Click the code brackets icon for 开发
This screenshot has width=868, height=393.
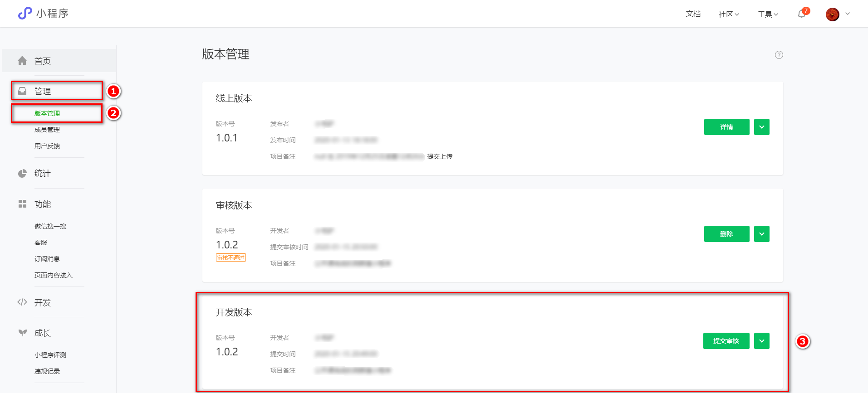coord(22,302)
